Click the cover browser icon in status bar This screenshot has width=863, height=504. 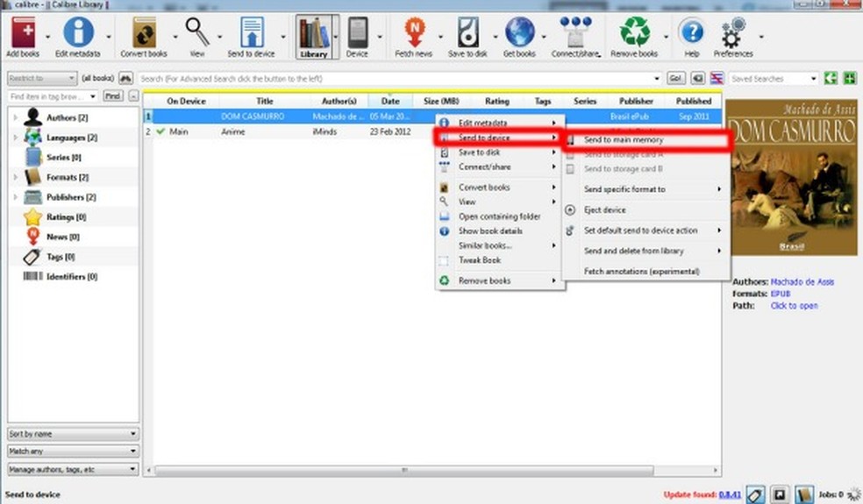pos(780,494)
